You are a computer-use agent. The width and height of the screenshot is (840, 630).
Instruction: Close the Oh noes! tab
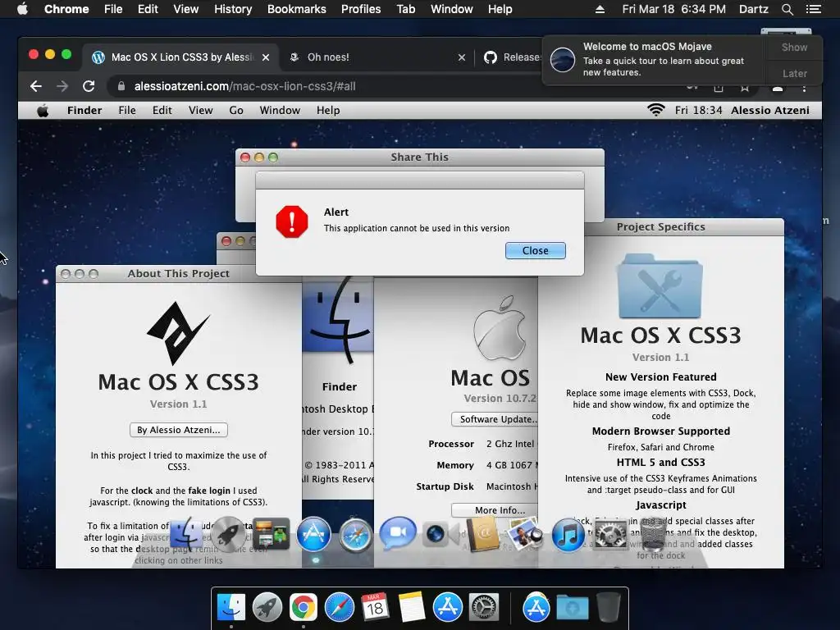pyautogui.click(x=462, y=57)
